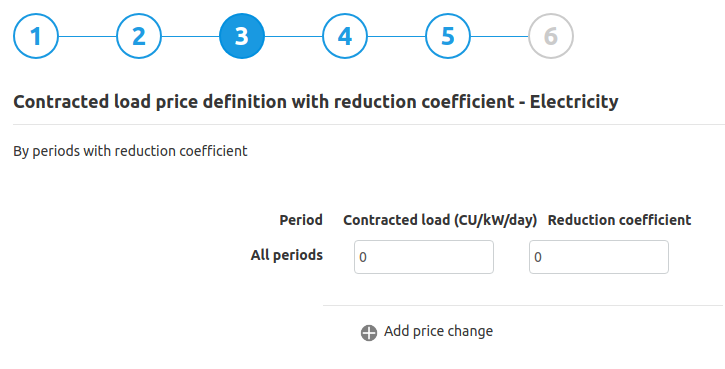725x369 pixels.
Task: Click the All periods row label
Action: (287, 255)
